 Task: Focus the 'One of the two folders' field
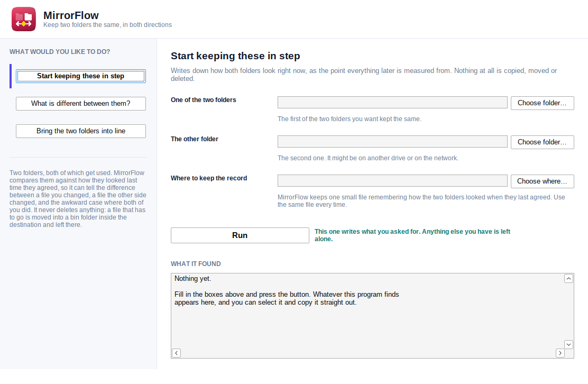pos(392,103)
